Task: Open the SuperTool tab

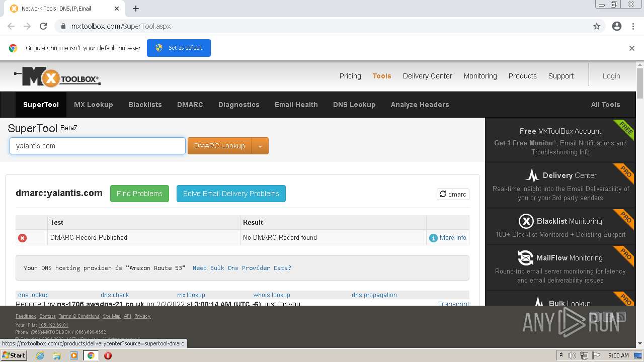Action: (x=41, y=105)
